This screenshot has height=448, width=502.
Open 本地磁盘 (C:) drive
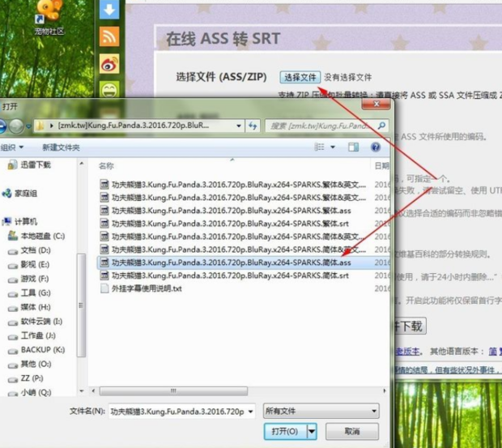click(36, 236)
